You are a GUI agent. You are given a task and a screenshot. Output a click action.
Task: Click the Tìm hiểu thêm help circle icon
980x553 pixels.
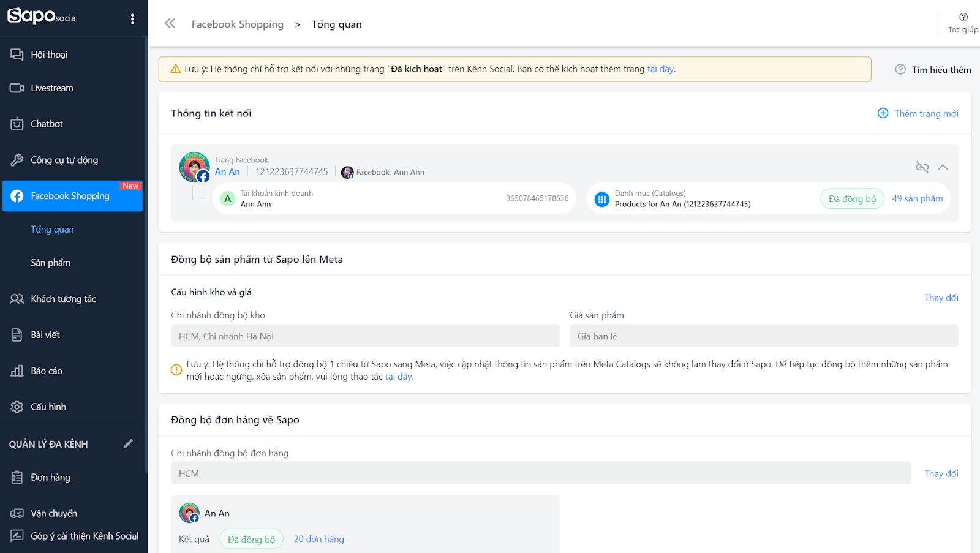(x=900, y=69)
